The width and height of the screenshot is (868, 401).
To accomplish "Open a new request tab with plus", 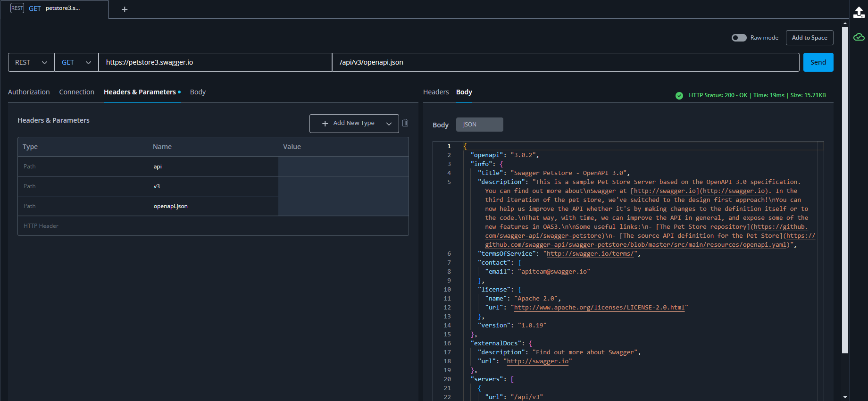I will pos(125,9).
